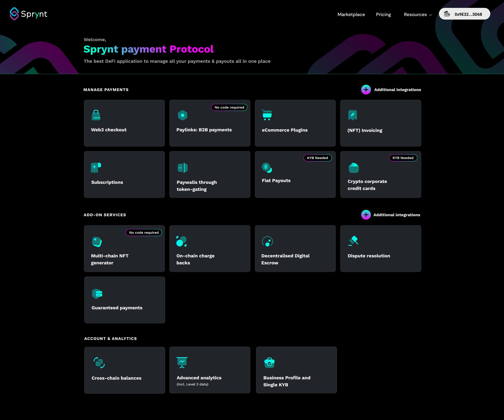Click KYB Needed badge on Fiat Payouts
504x420 pixels.
point(317,158)
